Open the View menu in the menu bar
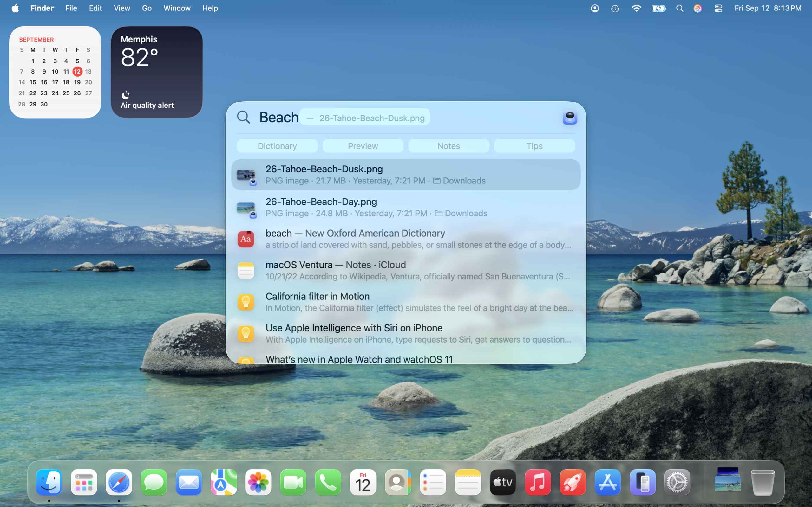Viewport: 812px width, 507px height. click(122, 8)
